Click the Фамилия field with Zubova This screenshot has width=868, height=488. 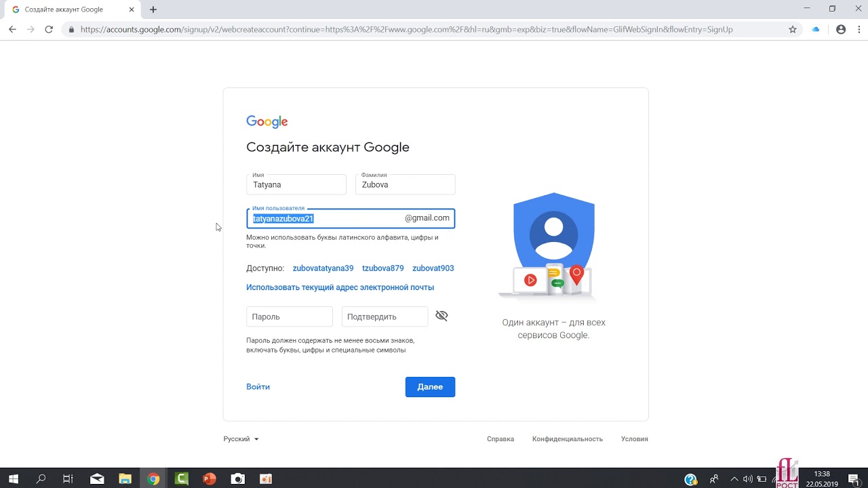click(405, 184)
